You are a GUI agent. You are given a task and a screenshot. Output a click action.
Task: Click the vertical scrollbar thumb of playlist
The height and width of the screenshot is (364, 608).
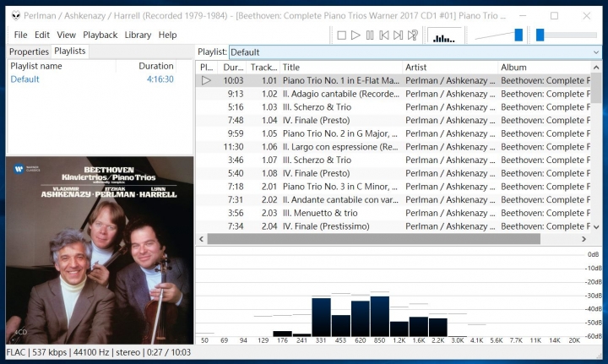[x=596, y=89]
